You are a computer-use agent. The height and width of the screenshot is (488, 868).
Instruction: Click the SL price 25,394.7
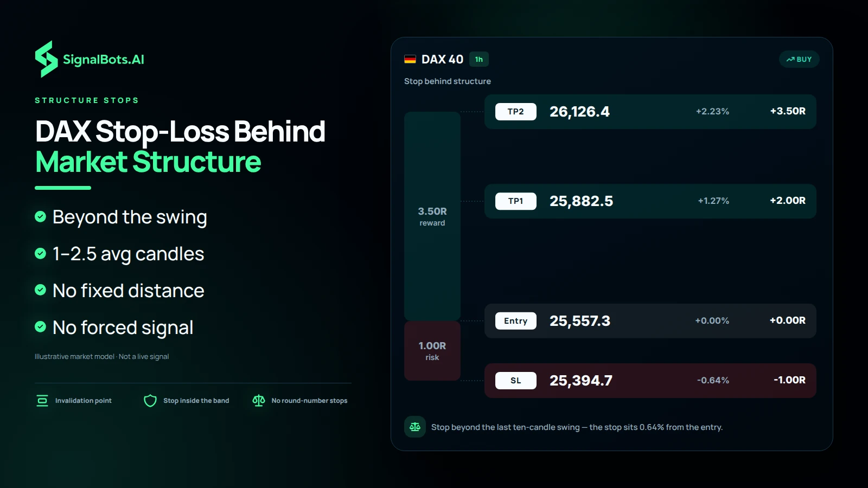click(x=581, y=381)
